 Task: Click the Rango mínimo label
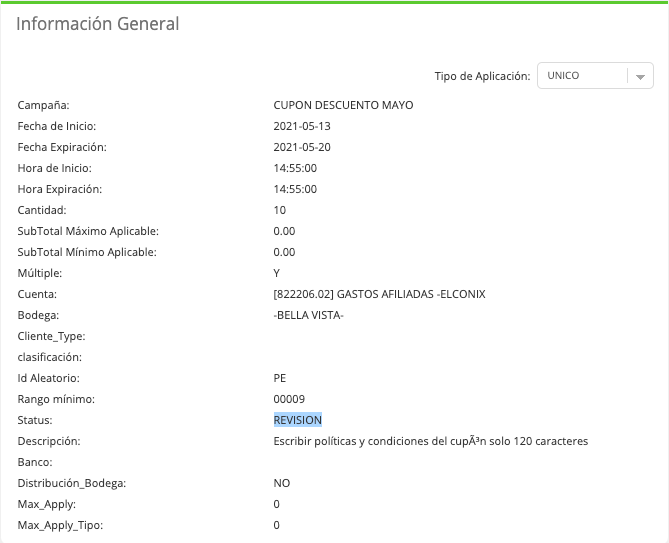(x=56, y=399)
